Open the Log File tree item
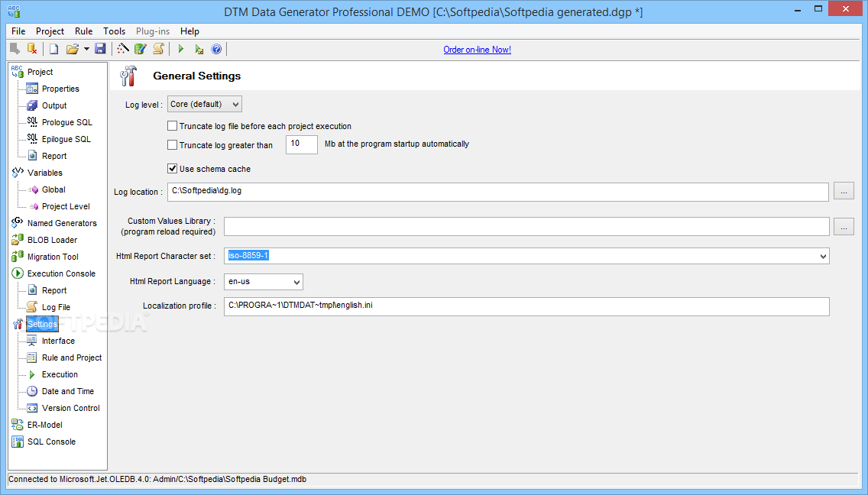Image resolution: width=868 pixels, height=495 pixels. [x=56, y=307]
